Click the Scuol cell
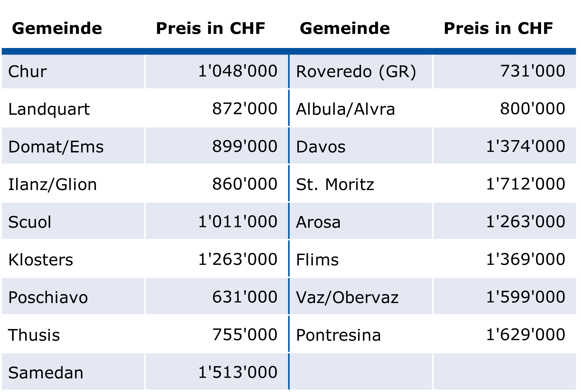The width and height of the screenshot is (581, 392). pyautogui.click(x=73, y=222)
